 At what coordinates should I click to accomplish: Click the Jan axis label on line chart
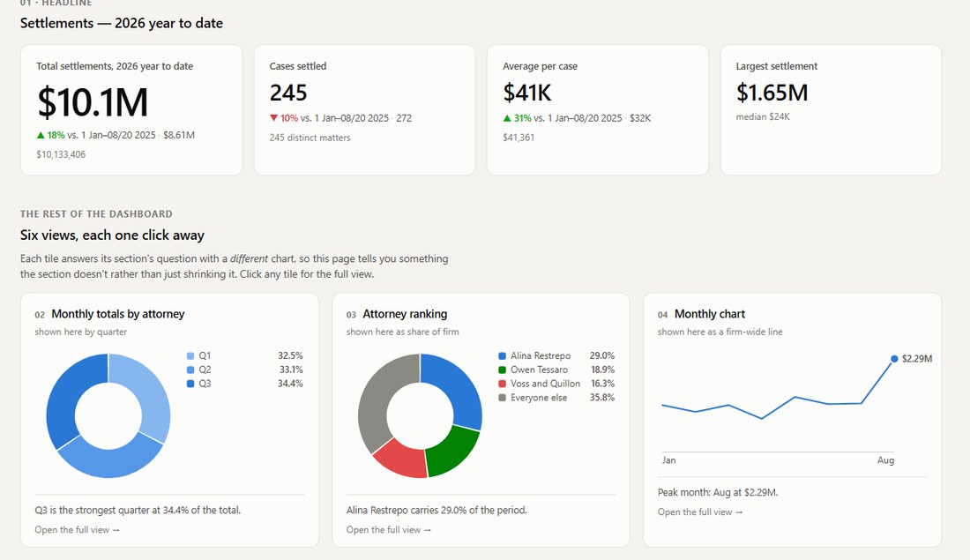coord(668,460)
